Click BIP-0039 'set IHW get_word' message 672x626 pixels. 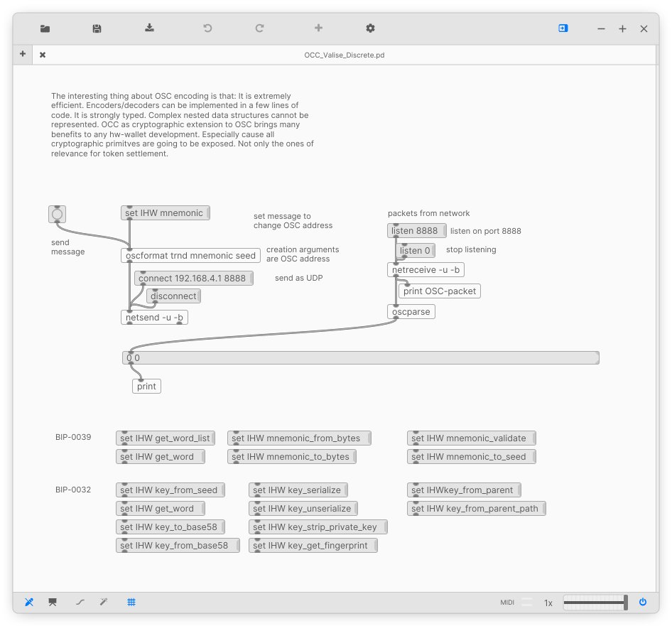click(161, 457)
